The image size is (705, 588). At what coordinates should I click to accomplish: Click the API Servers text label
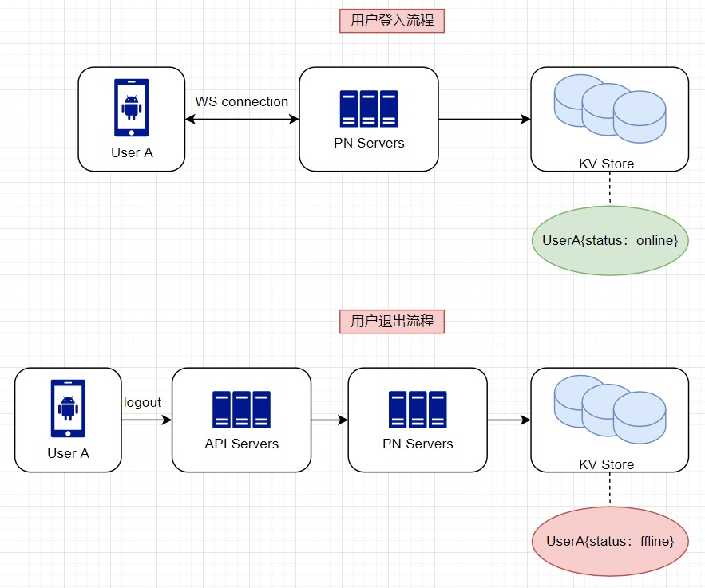click(x=241, y=444)
